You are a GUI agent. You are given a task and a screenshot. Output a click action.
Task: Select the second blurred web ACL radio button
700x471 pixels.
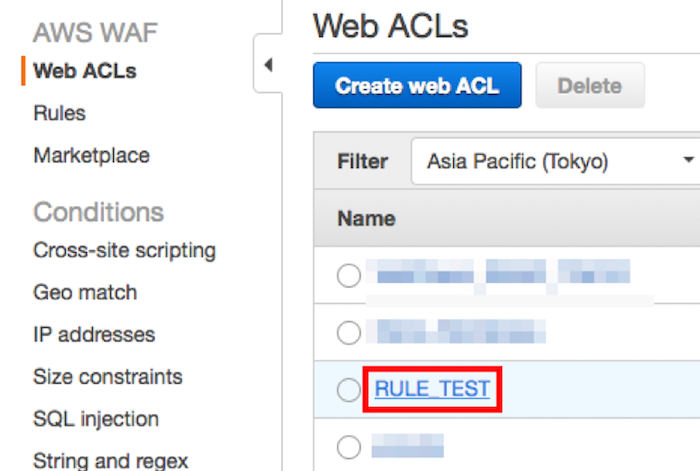click(x=348, y=332)
